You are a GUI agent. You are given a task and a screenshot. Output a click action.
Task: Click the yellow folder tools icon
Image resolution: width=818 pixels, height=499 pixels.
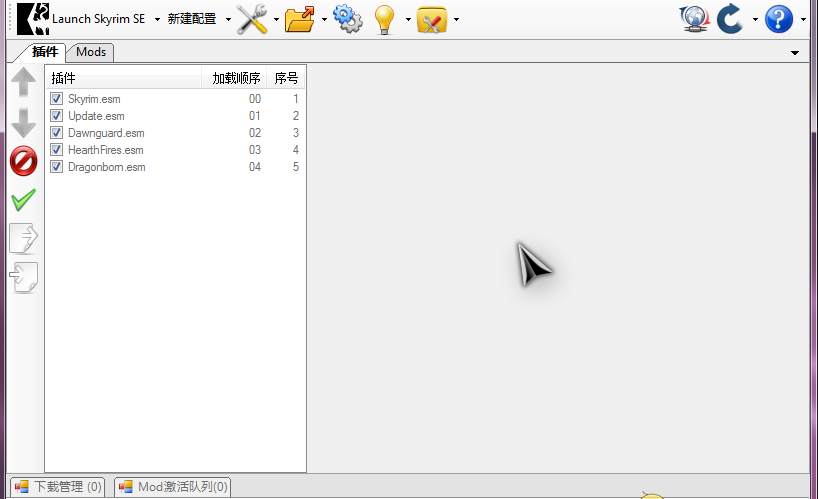432,20
